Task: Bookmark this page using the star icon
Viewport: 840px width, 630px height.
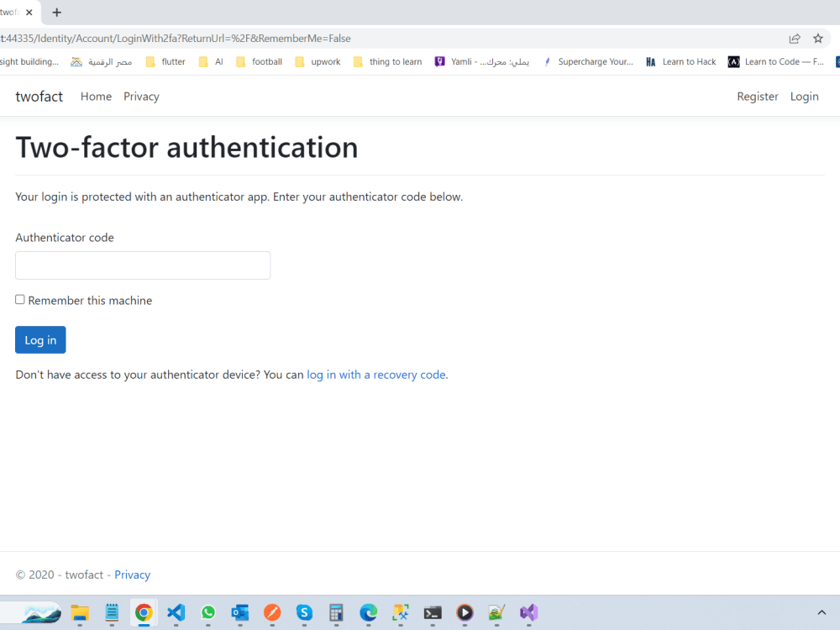Action: point(818,38)
